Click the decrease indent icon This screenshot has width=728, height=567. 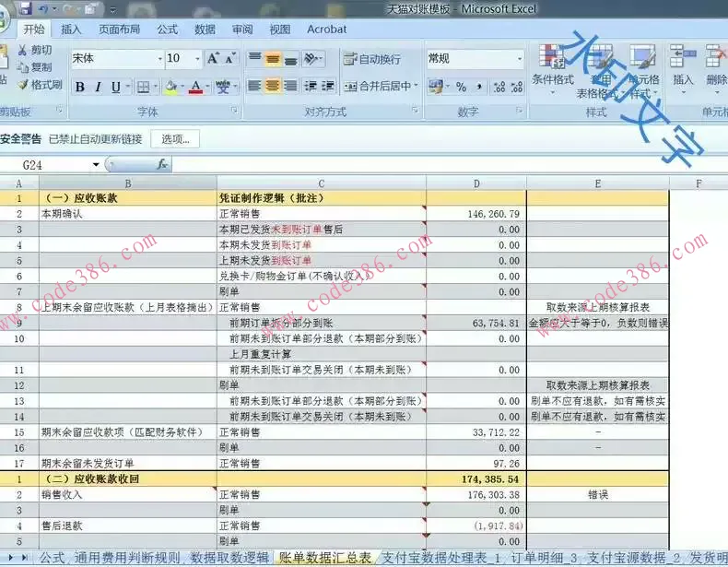coord(311,86)
